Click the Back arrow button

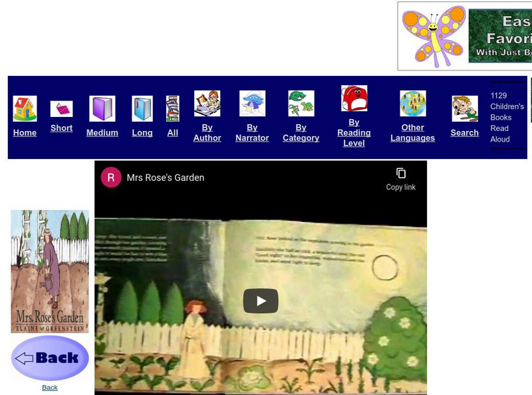click(x=49, y=358)
